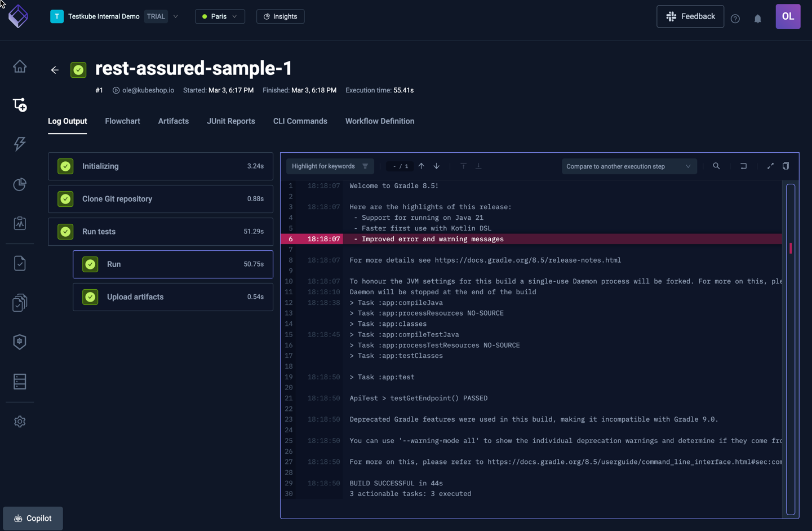This screenshot has height=531, width=812.
Task: Switch to the JUnit Reports tab
Action: coord(231,121)
